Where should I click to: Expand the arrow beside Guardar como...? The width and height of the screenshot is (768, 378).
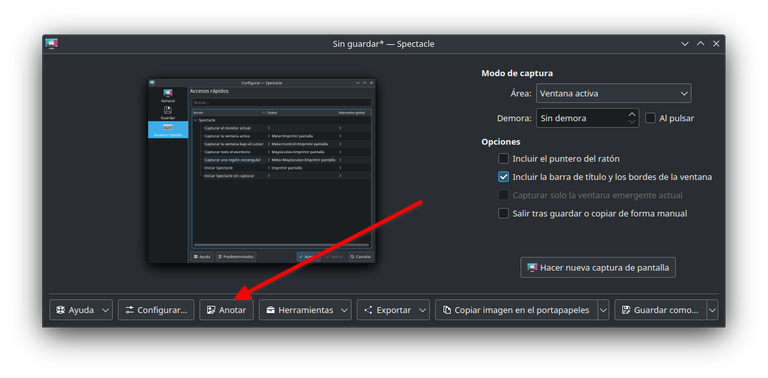point(712,310)
